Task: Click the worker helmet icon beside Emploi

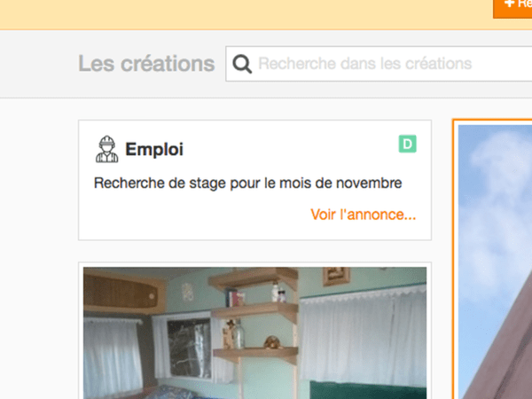Action: (106, 149)
